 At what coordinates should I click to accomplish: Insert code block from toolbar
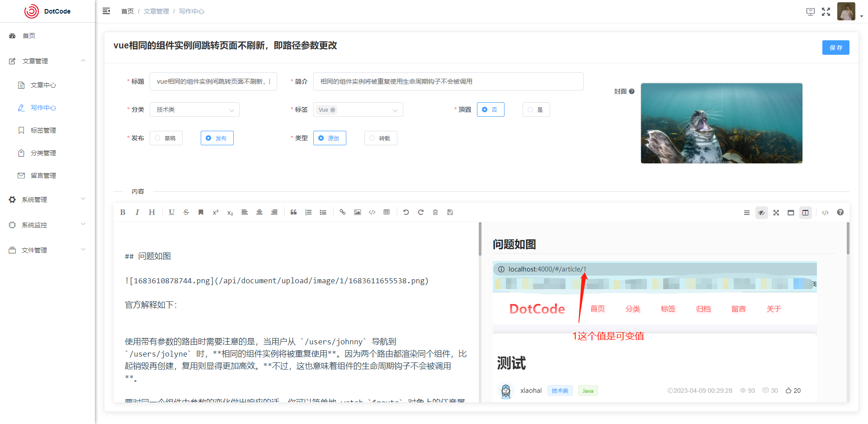(372, 212)
